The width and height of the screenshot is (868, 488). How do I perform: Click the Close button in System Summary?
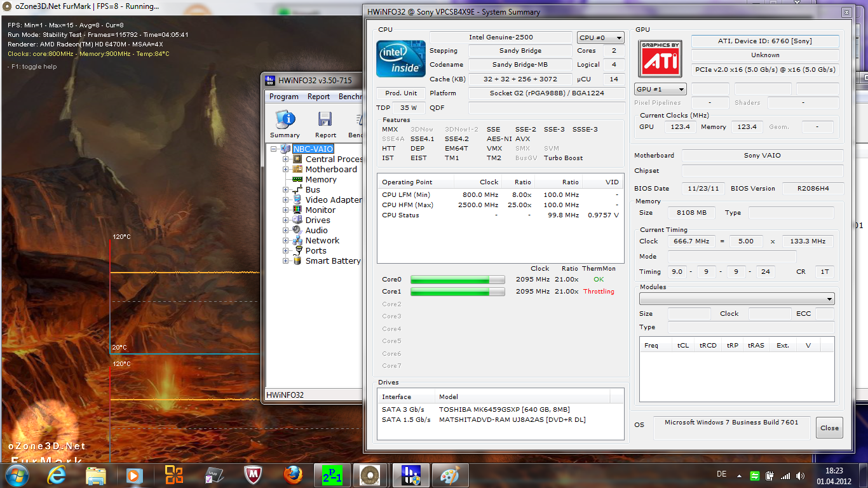[829, 428]
